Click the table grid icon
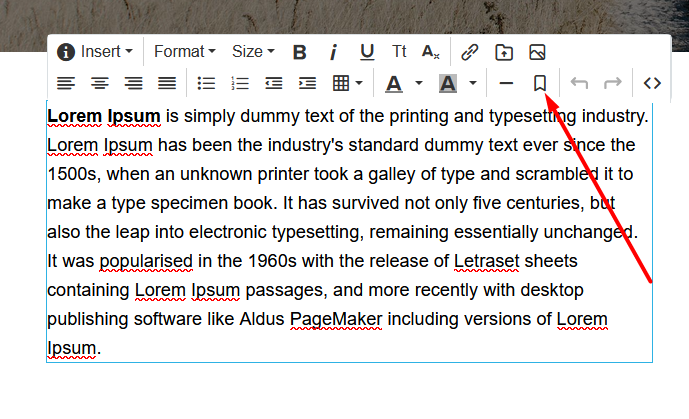Viewport: 689px width, 419px height. coord(341,83)
